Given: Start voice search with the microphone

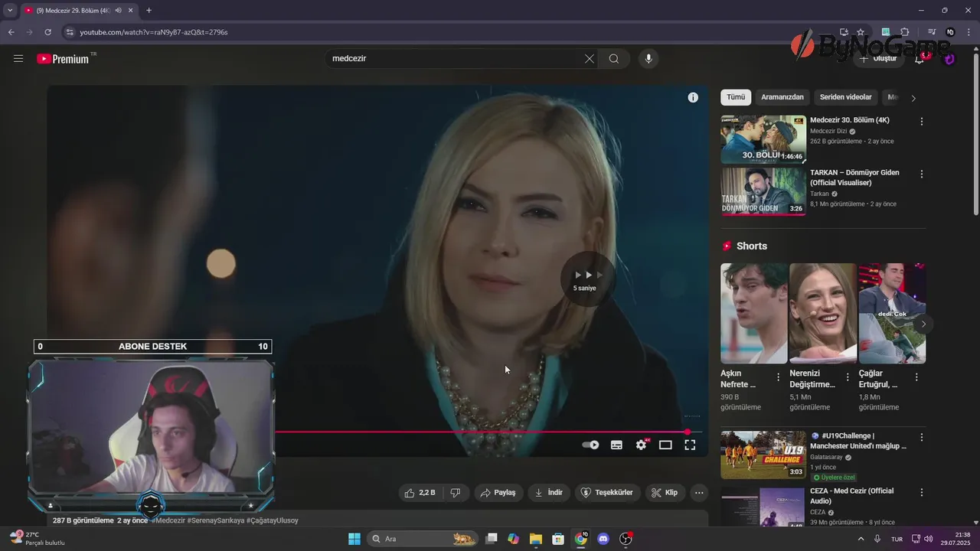Looking at the screenshot, I should [x=648, y=59].
